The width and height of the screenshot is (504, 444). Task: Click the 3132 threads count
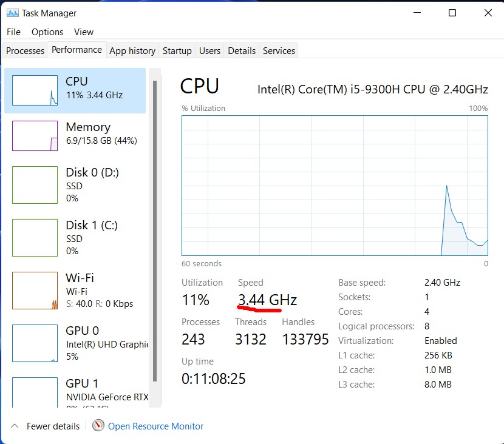pyautogui.click(x=251, y=339)
